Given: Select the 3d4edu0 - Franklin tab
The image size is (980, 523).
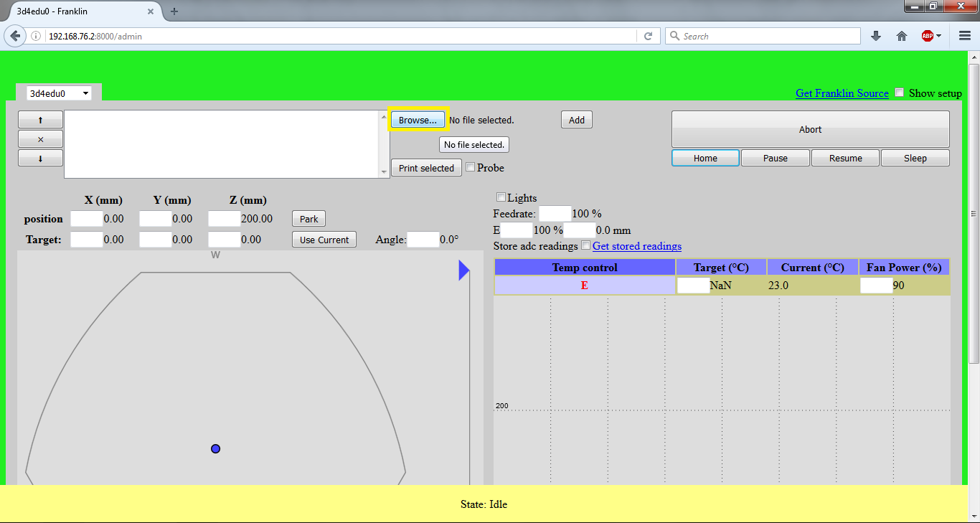Looking at the screenshot, I should [79, 11].
